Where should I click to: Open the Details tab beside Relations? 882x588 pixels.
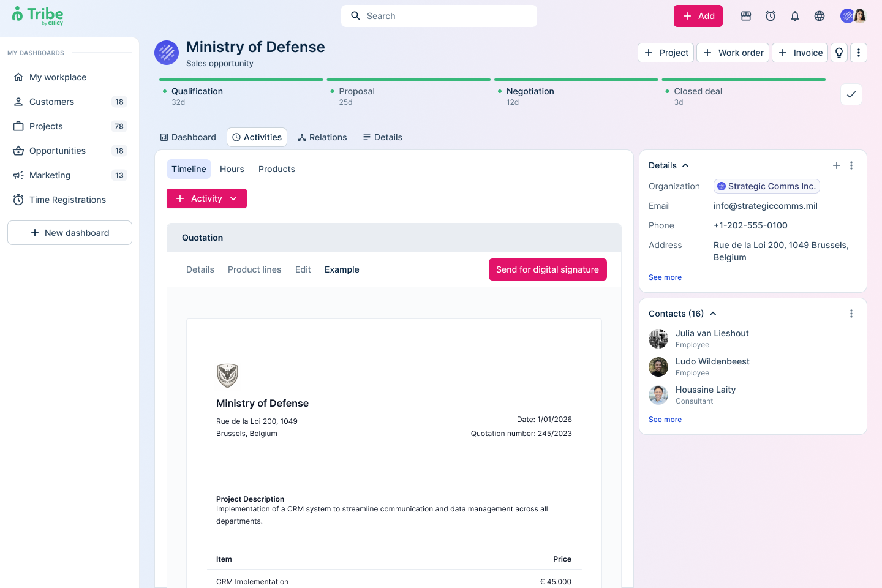coord(383,137)
